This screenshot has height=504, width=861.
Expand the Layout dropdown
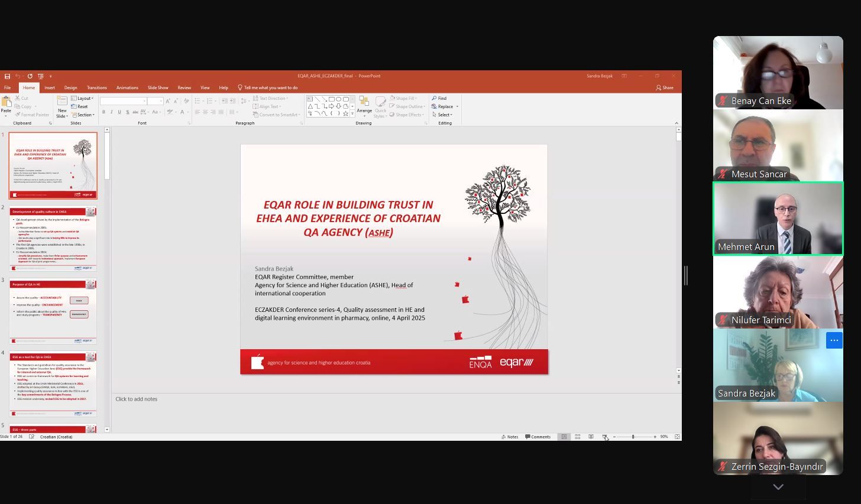pos(83,98)
